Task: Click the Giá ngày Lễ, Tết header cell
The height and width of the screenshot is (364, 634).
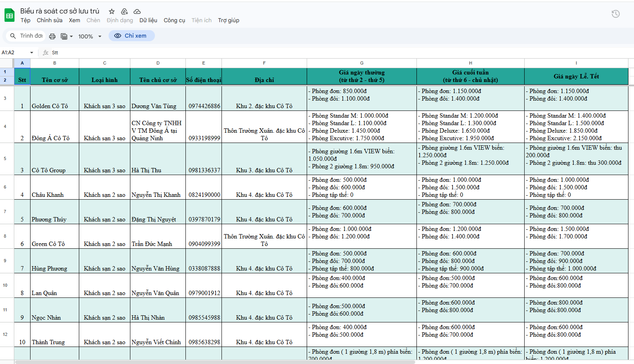Action: [x=576, y=76]
